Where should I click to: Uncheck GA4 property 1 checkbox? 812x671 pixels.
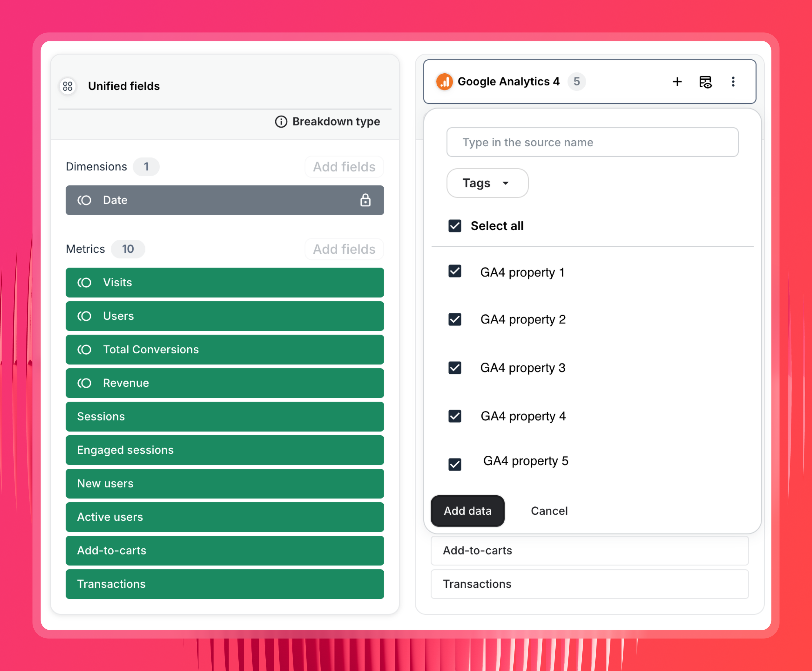pyautogui.click(x=455, y=271)
